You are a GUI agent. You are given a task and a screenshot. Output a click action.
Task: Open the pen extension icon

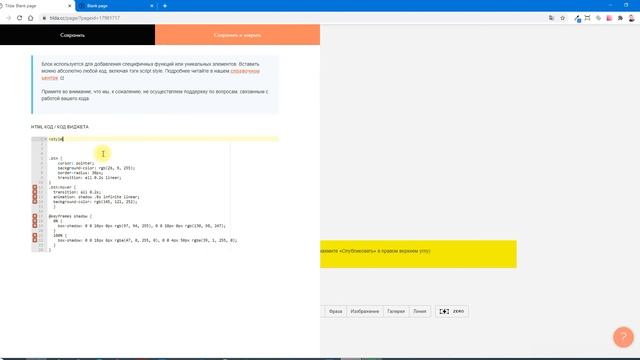[x=577, y=18]
